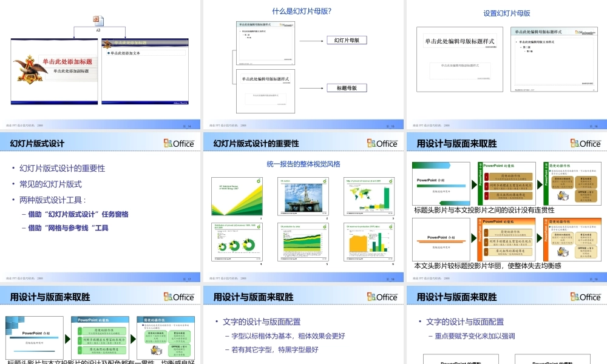This screenshot has height=364, width=607.
Task: Click the sub-bullet 借助"网格与参考线"工具
Action: pos(68,228)
